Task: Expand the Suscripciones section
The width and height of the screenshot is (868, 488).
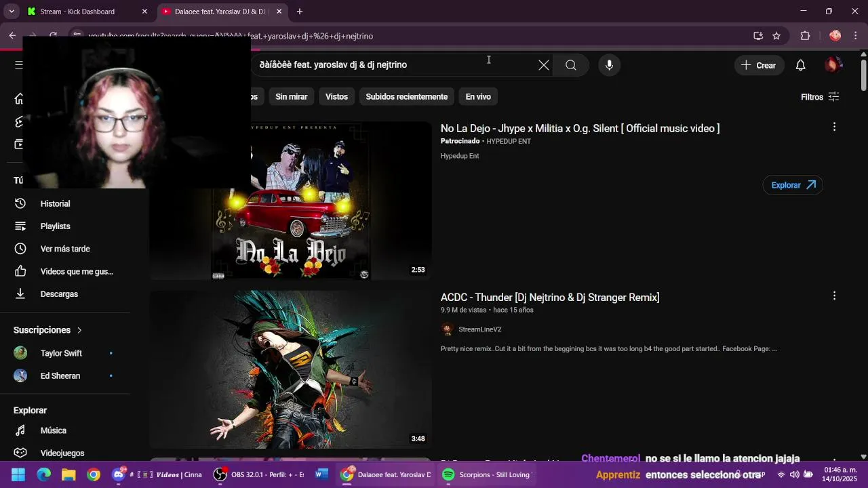Action: pos(47,330)
